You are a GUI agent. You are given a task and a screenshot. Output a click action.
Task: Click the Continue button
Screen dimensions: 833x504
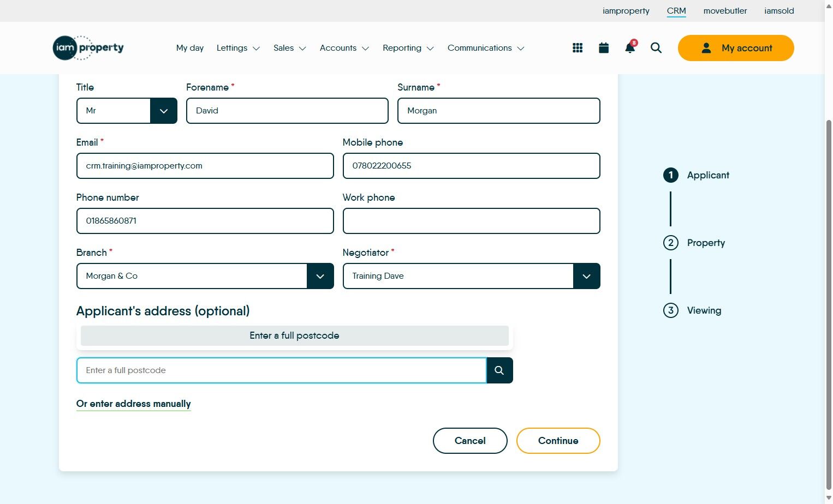[x=558, y=441]
